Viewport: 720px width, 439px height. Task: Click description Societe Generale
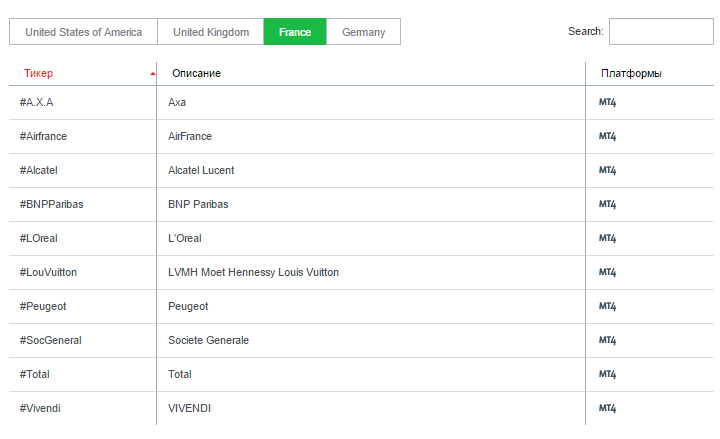[208, 340]
